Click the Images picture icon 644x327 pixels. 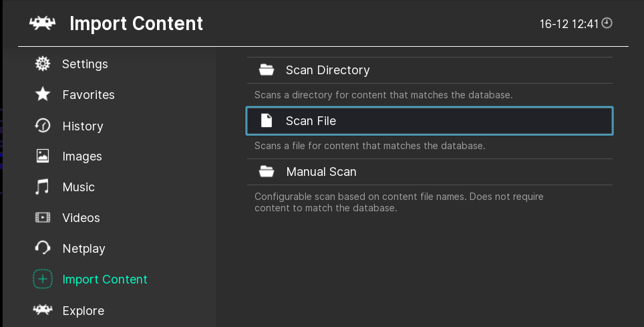tap(43, 156)
